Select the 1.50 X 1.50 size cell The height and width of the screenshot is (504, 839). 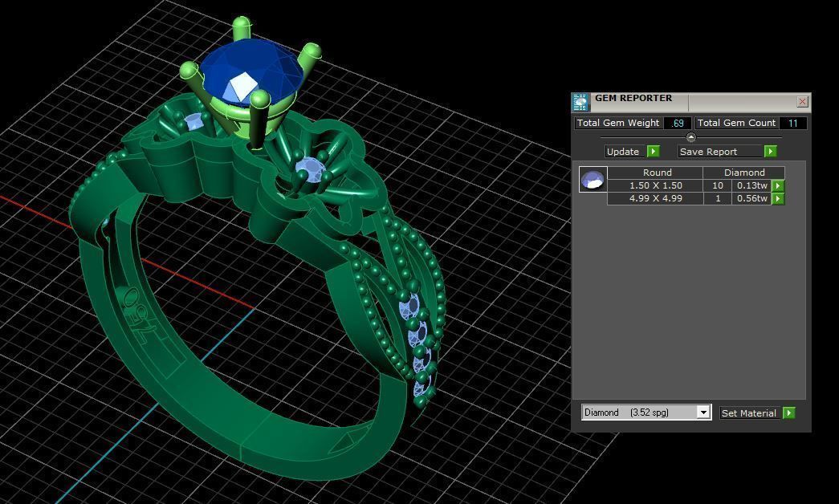[655, 185]
